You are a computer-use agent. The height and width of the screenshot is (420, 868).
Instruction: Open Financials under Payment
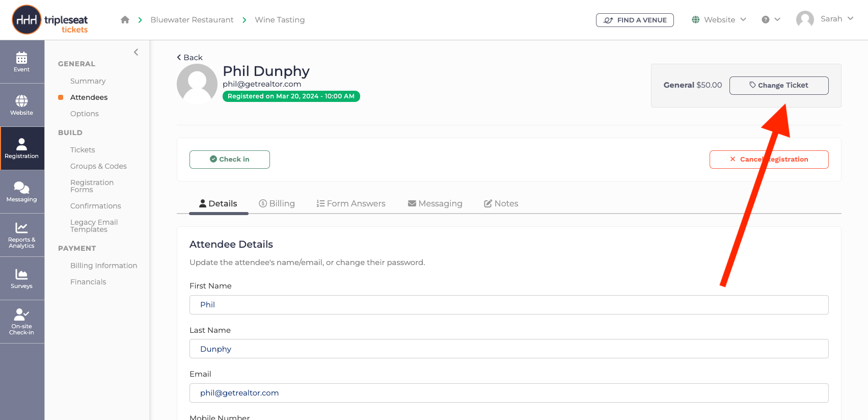click(88, 282)
